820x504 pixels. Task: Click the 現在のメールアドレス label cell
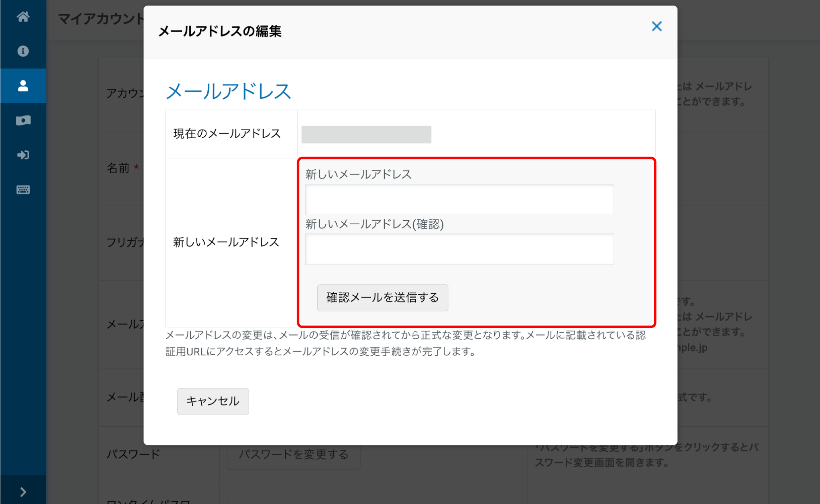click(x=227, y=134)
